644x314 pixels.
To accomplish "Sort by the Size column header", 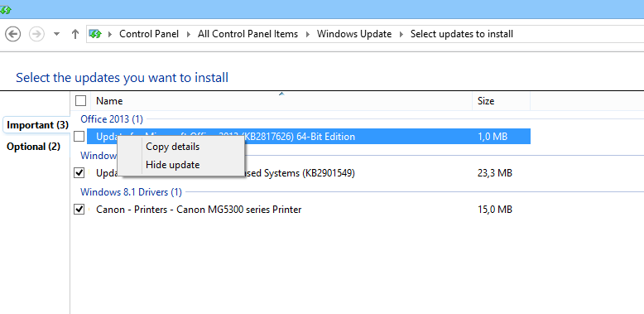I will [x=501, y=101].
